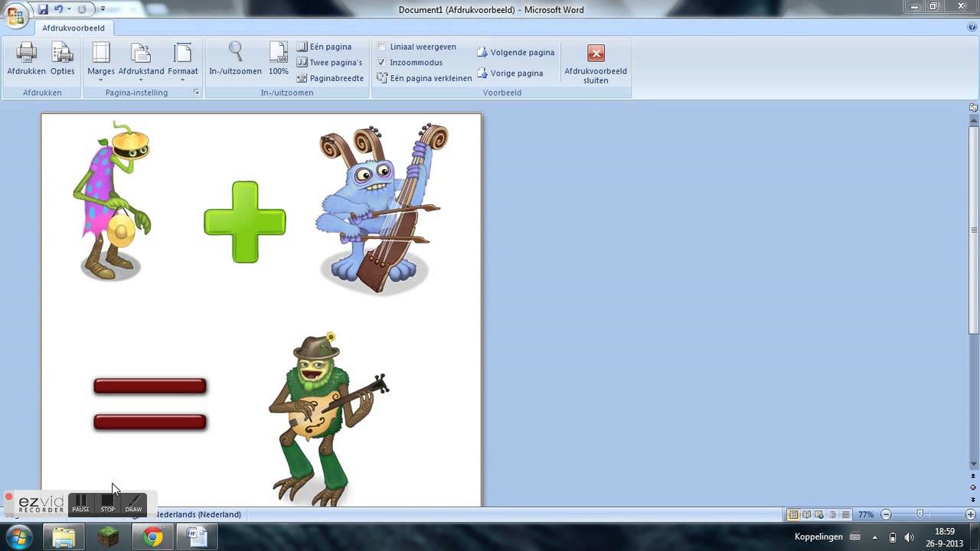Click the zoom out minus button
980x551 pixels.
[886, 514]
